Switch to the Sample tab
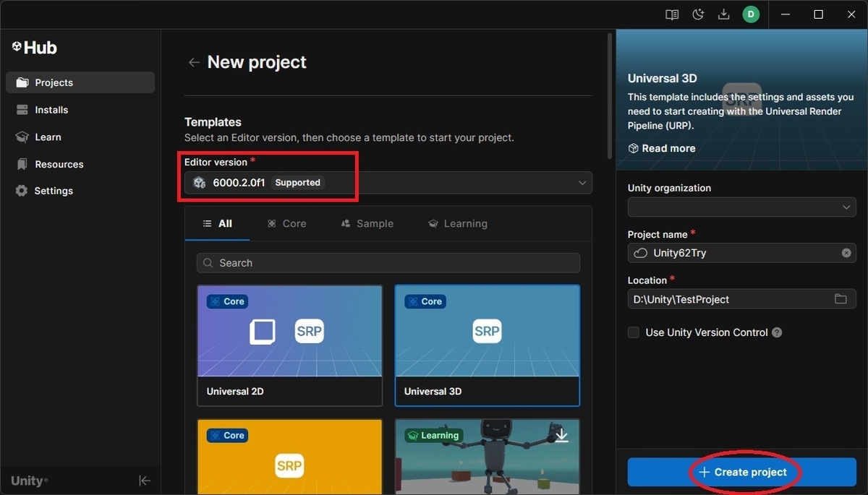 point(367,223)
